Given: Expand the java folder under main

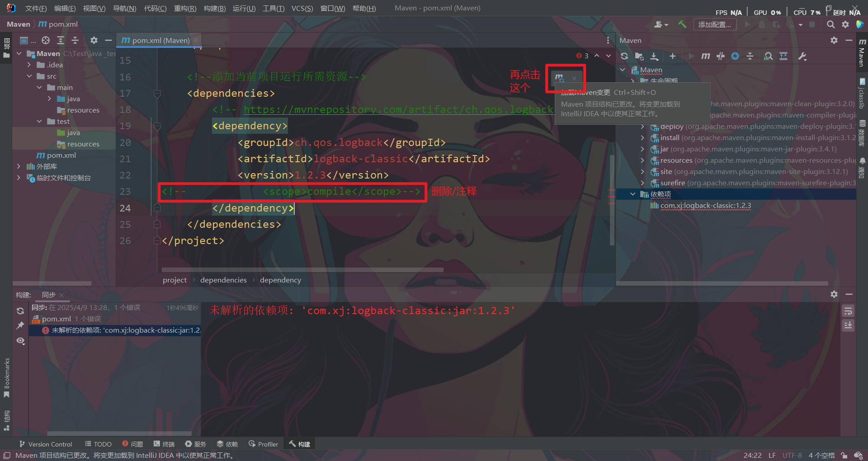Looking at the screenshot, I should pos(49,99).
